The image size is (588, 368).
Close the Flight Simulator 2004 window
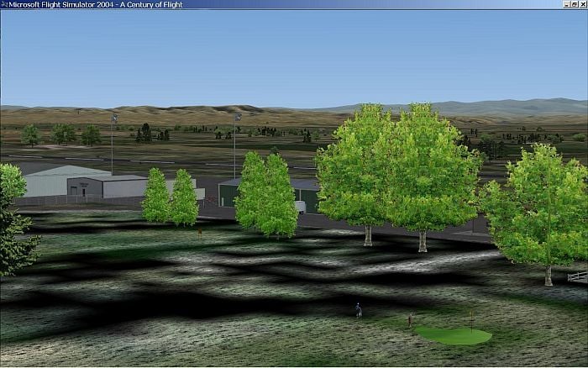tap(583, 4)
